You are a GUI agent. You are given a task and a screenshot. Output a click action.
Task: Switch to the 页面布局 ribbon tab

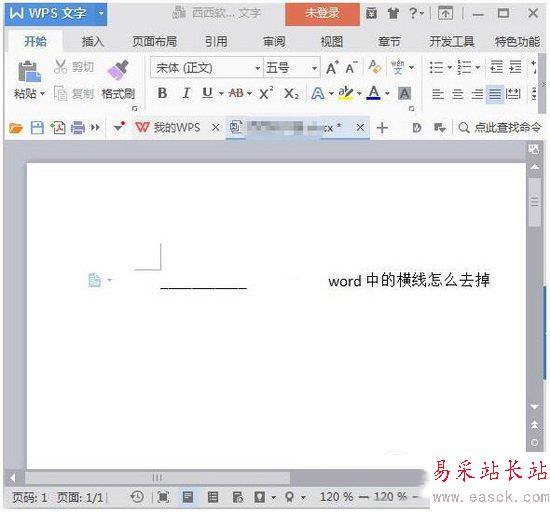(154, 42)
